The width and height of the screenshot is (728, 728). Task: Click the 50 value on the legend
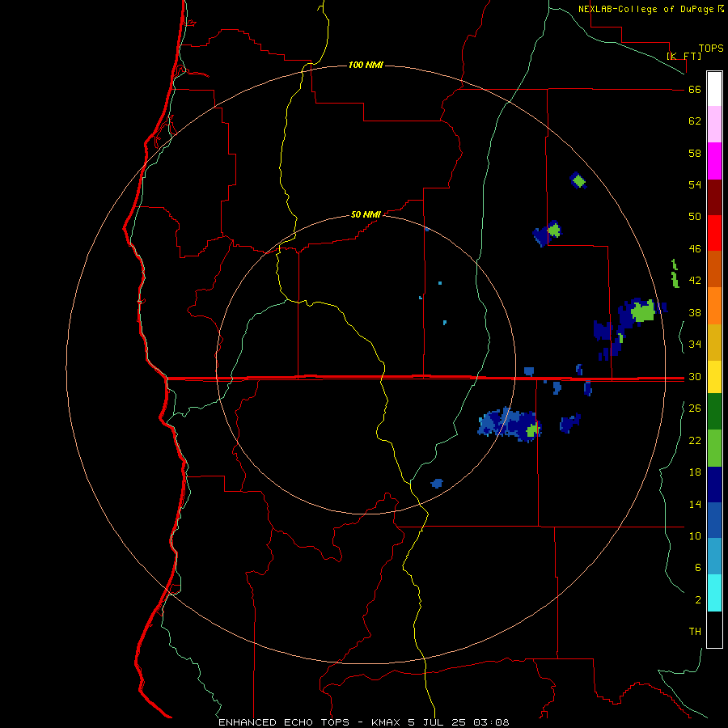695,217
